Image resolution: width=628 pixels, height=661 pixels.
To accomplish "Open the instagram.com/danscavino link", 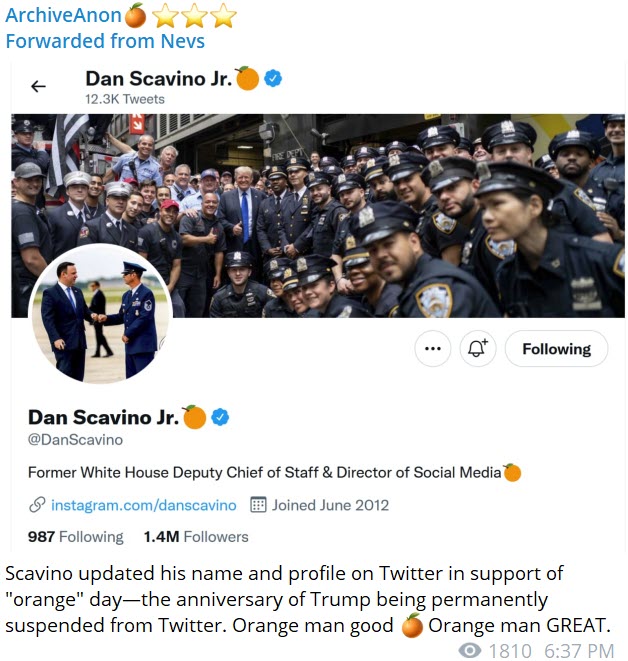I will tap(144, 505).
